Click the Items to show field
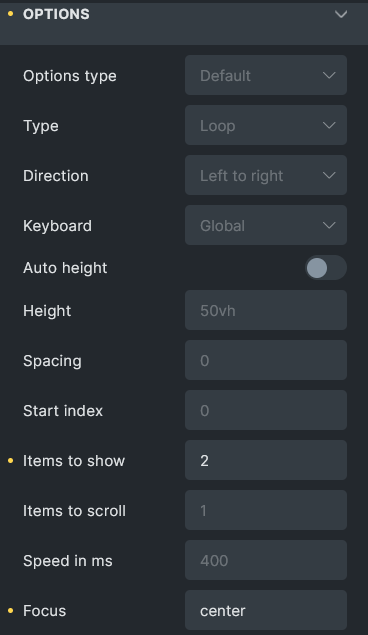This screenshot has width=368, height=635. 266,460
